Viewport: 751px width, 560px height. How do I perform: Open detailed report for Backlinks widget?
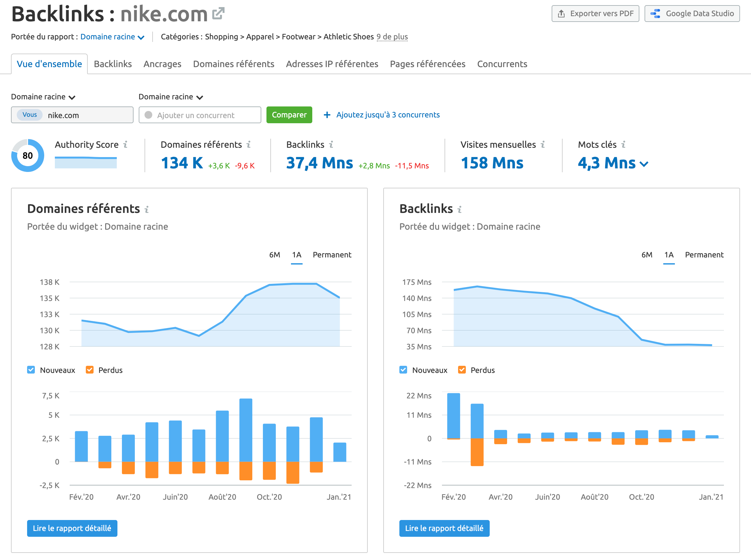coord(444,528)
